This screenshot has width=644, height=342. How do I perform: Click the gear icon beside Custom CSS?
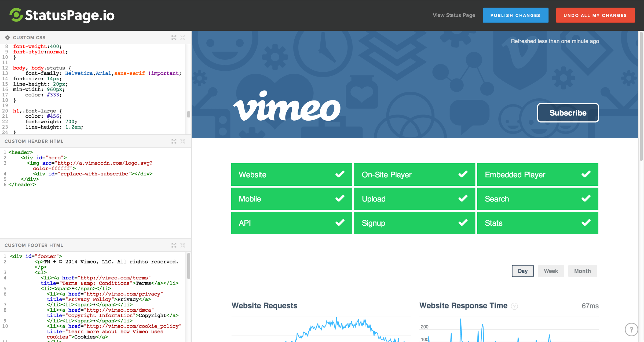7,38
